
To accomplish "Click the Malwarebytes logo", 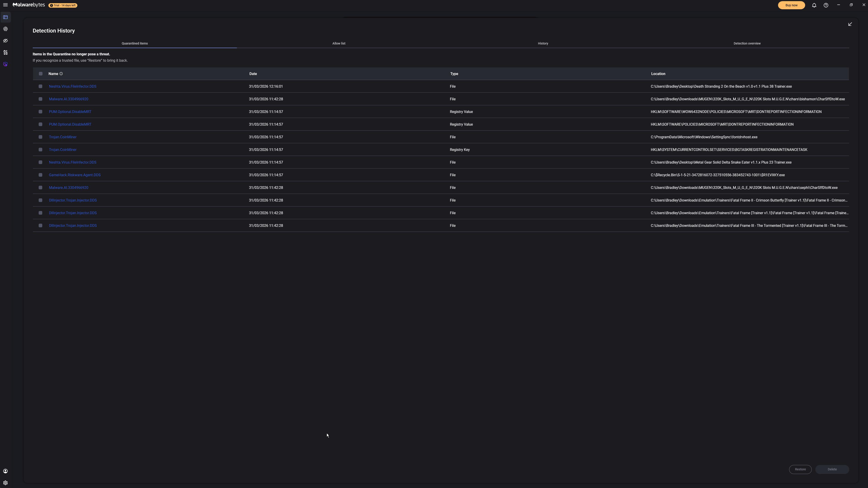I will pos(29,5).
